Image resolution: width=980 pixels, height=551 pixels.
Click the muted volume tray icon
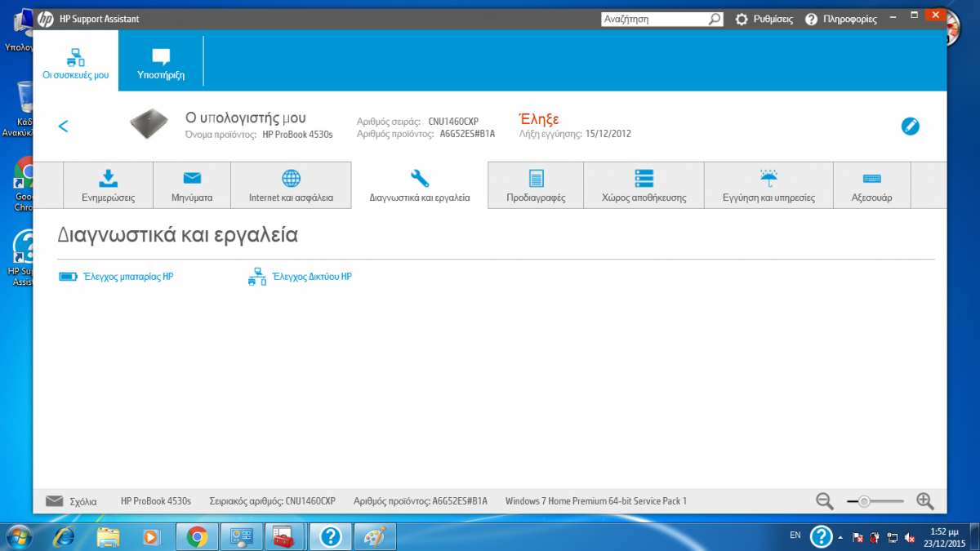coord(909,537)
